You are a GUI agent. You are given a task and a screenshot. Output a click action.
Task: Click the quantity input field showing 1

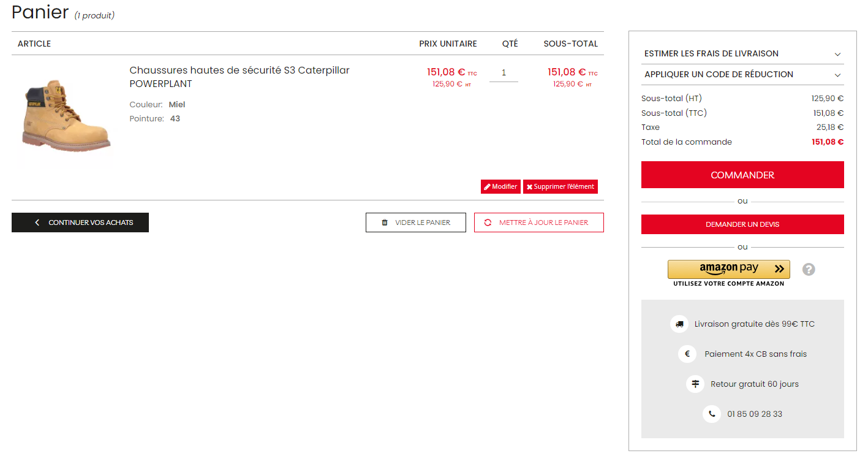[x=504, y=73]
